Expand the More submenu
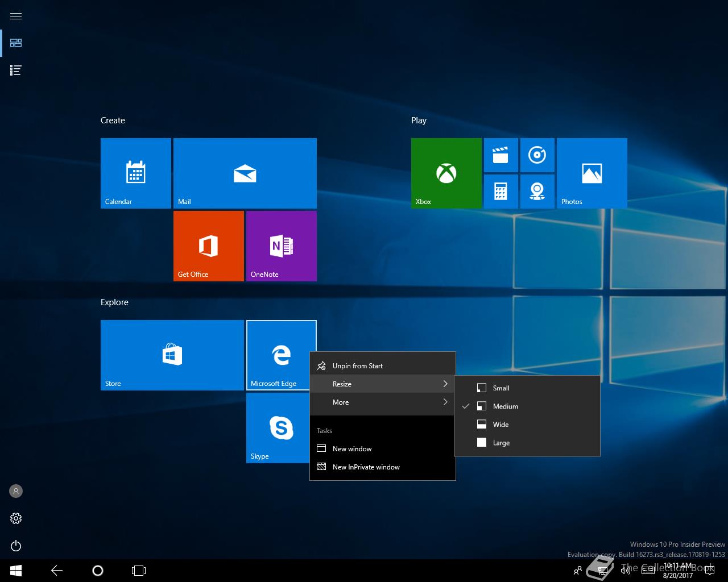This screenshot has width=728, height=582. pyautogui.click(x=383, y=402)
